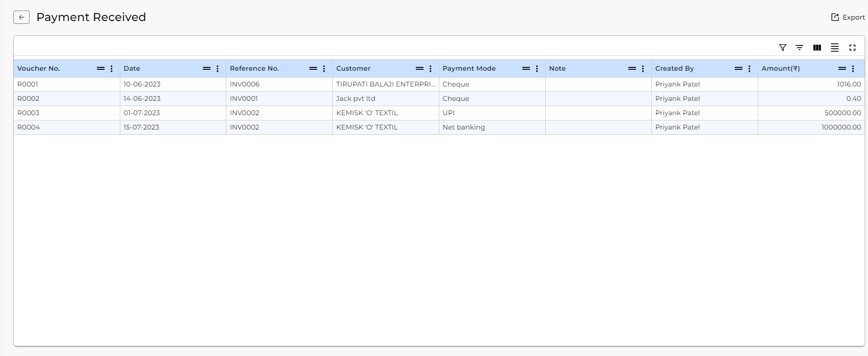This screenshot has width=868, height=356.
Task: Toggle fullscreen table view
Action: (x=852, y=47)
